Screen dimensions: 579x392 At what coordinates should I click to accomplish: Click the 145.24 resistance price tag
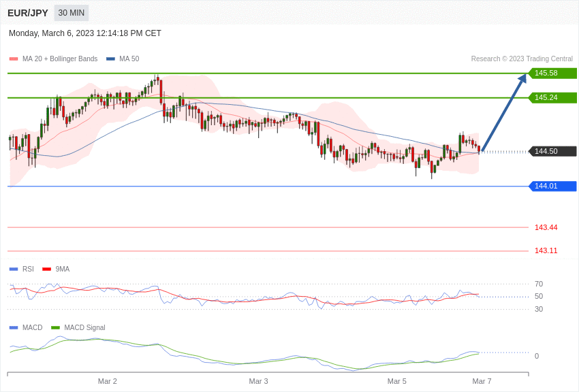click(x=552, y=98)
